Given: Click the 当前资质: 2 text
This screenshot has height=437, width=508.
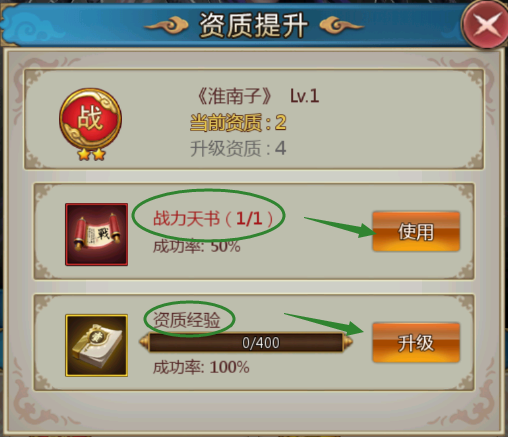Looking at the screenshot, I should click(238, 122).
